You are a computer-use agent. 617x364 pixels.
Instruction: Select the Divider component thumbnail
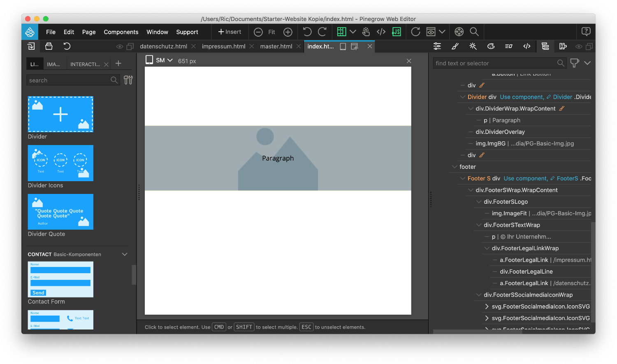[x=60, y=114]
